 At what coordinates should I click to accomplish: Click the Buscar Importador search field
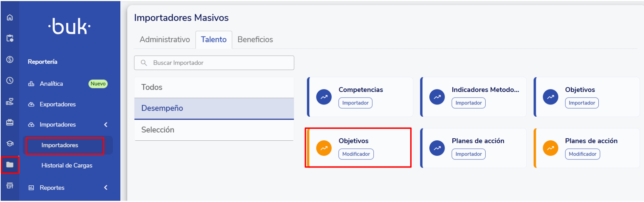pos(214,63)
